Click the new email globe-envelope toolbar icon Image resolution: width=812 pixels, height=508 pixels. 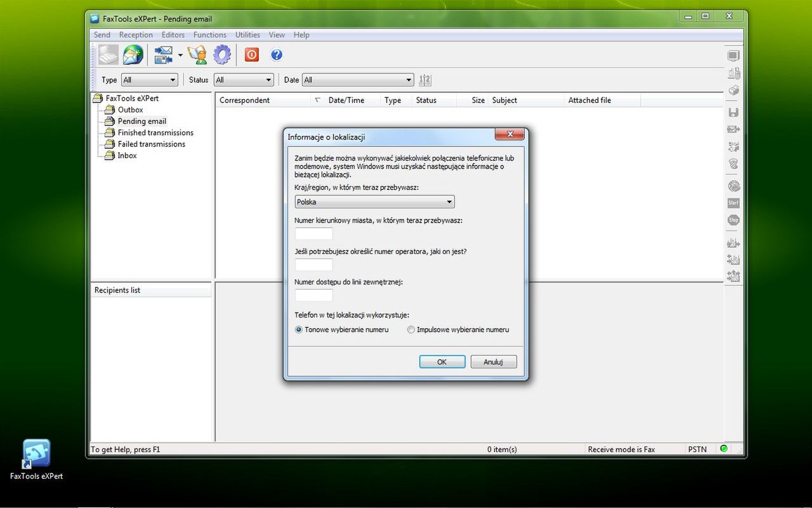point(133,55)
